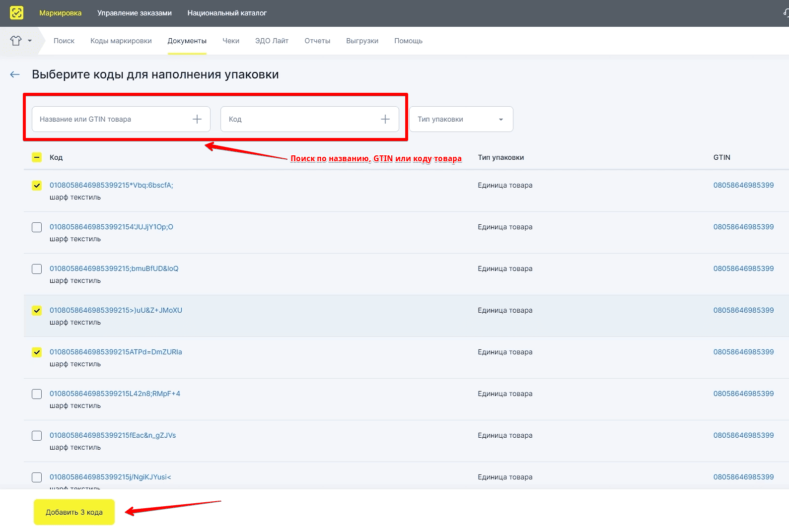The width and height of the screenshot is (789, 532).
Task: Open GTIN link in L42n8;RMpF+4 row
Action: pyautogui.click(x=743, y=394)
